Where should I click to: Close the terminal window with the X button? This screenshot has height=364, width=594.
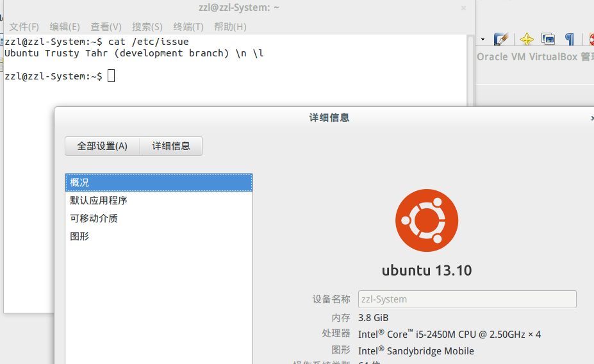463,8
